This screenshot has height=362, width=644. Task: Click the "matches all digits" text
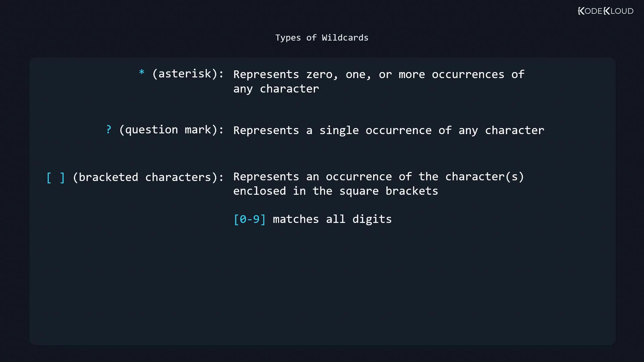(x=332, y=219)
